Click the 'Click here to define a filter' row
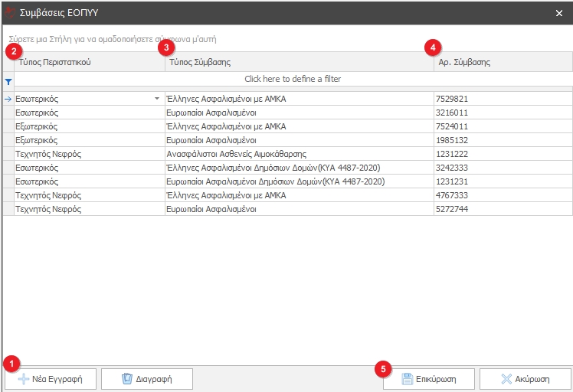The image size is (573, 392). pyautogui.click(x=293, y=79)
